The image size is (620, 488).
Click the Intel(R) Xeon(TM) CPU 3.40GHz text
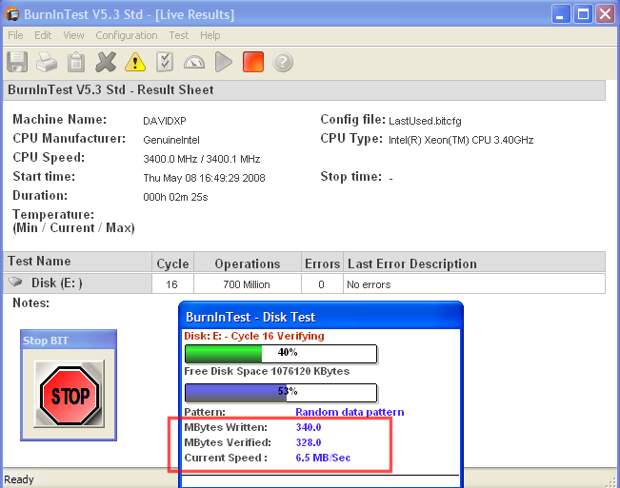461,140
